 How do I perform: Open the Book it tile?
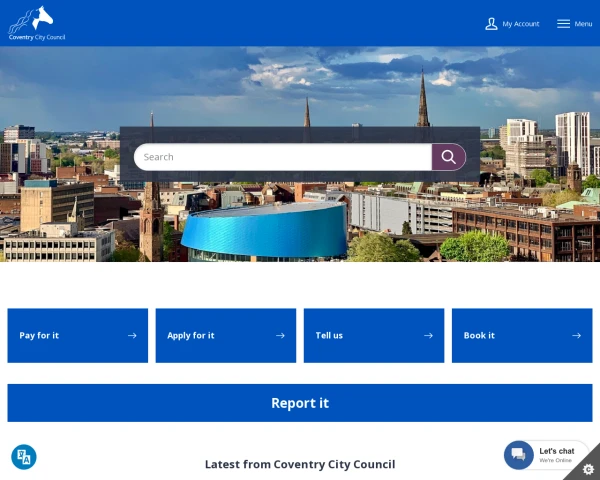(522, 336)
